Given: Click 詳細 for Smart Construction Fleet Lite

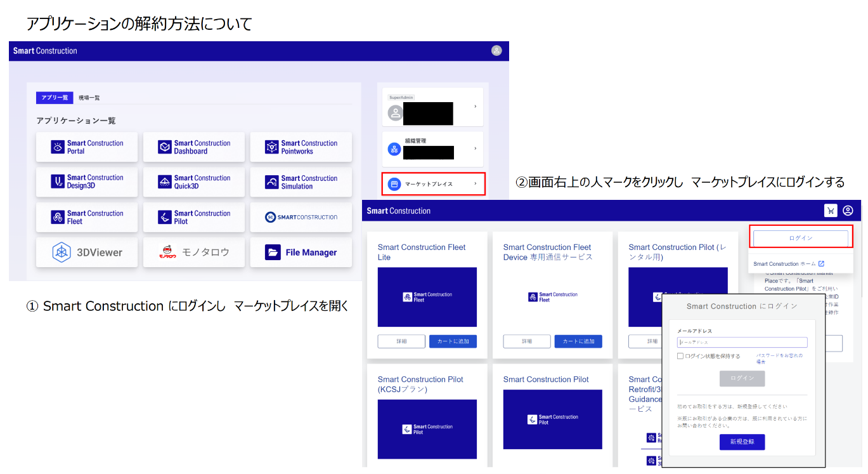Looking at the screenshot, I should 401,341.
